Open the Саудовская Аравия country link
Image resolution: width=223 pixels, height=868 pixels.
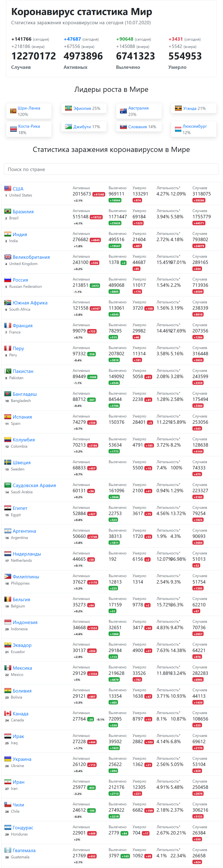point(34,485)
